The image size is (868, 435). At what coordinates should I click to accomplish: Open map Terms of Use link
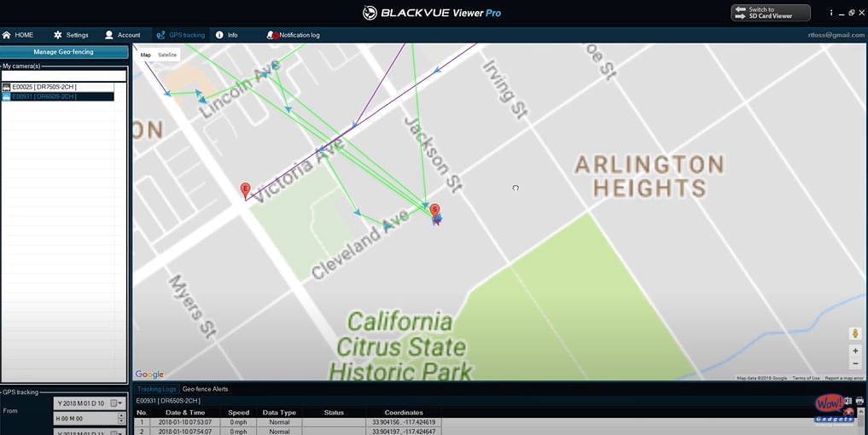[806, 378]
